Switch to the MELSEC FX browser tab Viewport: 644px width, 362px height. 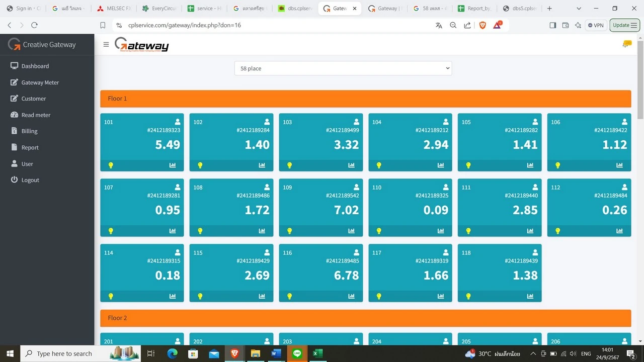pyautogui.click(x=113, y=9)
